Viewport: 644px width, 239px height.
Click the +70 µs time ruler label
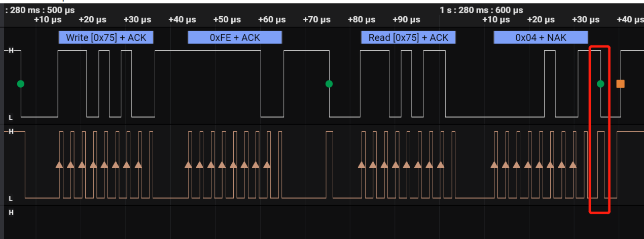click(316, 20)
